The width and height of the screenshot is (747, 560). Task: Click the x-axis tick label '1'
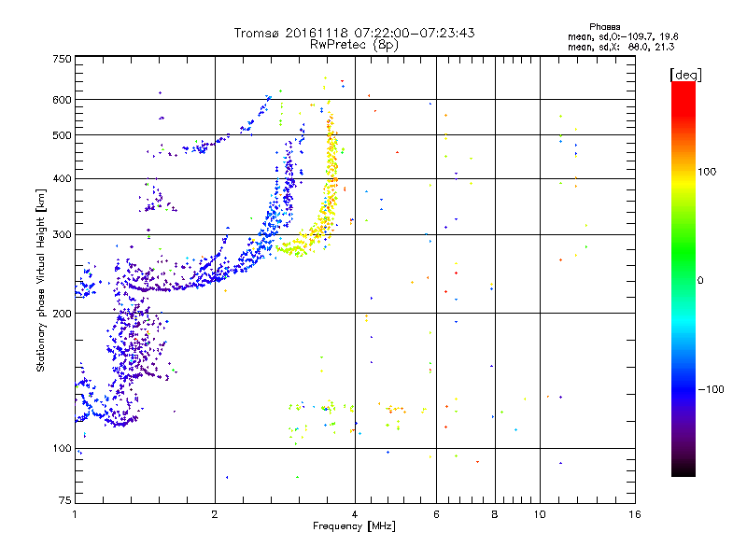click(x=75, y=514)
